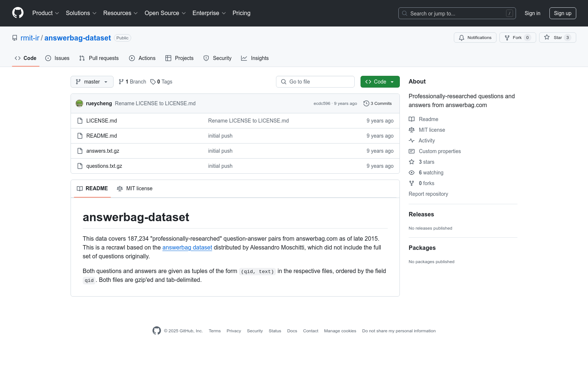Open the footer Status link
The height and width of the screenshot is (368, 588).
tap(275, 331)
